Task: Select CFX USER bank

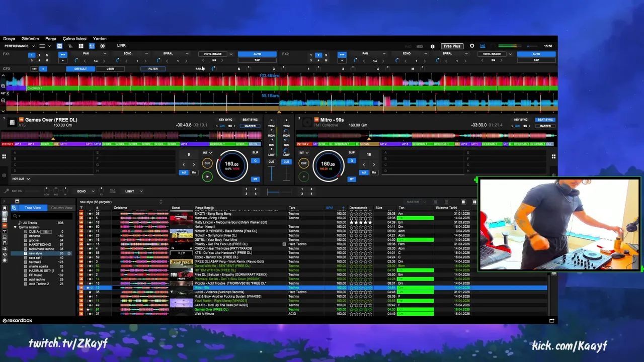Action: [110, 69]
